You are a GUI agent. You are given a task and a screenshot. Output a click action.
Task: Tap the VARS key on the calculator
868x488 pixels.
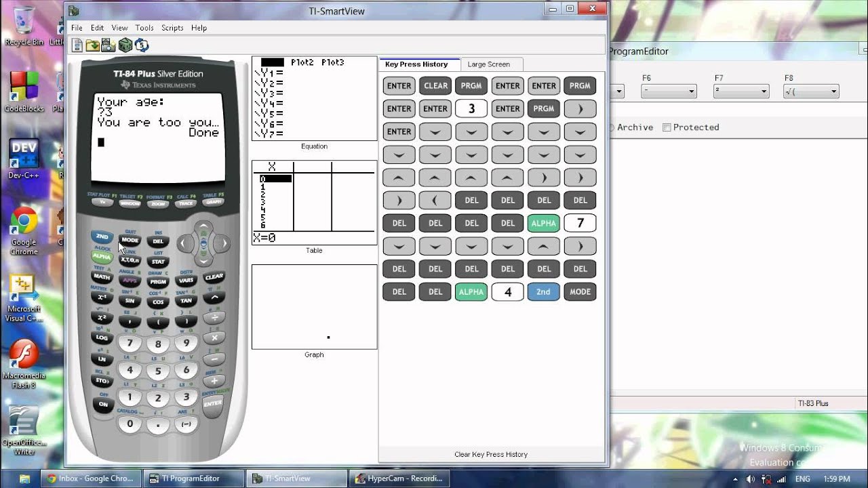point(186,280)
